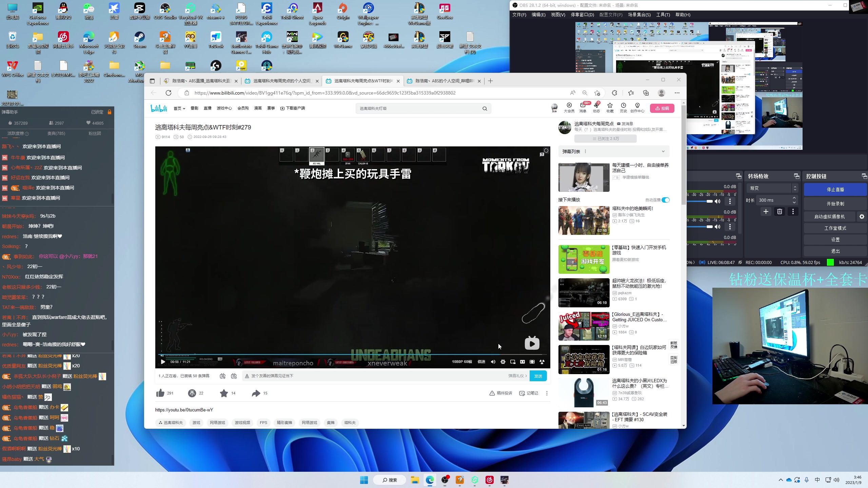This screenshot has height=488, width=868.
Task: Add a transition with OBS plus icon
Action: (766, 211)
